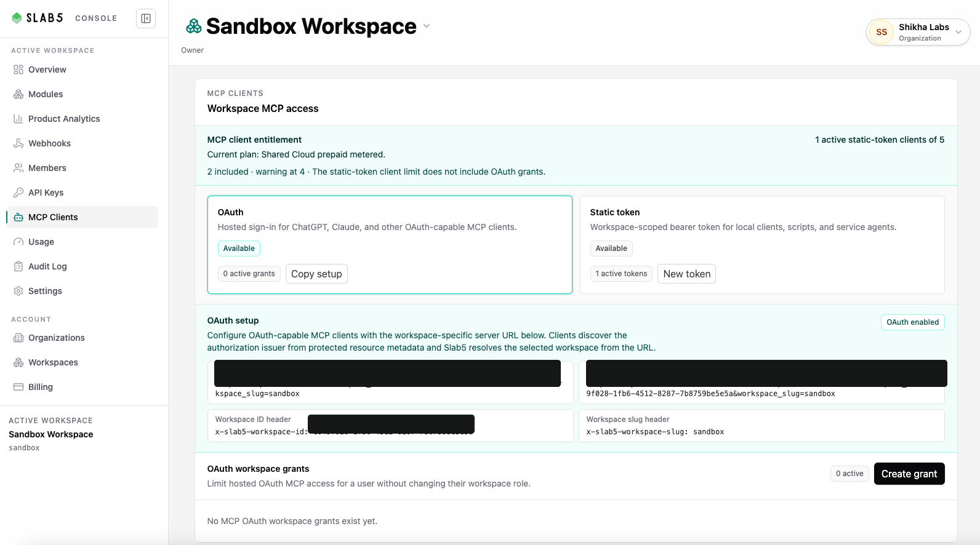The image size is (980, 545).
Task: Select the MCP Clients menu item
Action: (x=82, y=217)
